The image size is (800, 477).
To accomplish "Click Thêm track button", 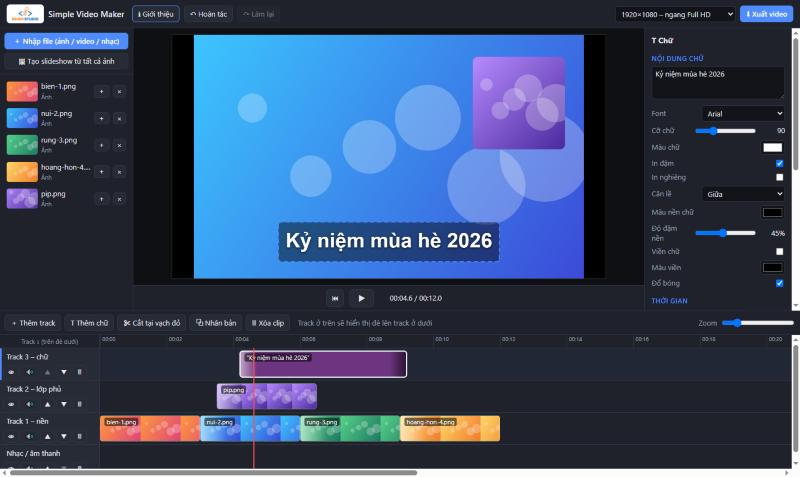I will click(x=33, y=323).
